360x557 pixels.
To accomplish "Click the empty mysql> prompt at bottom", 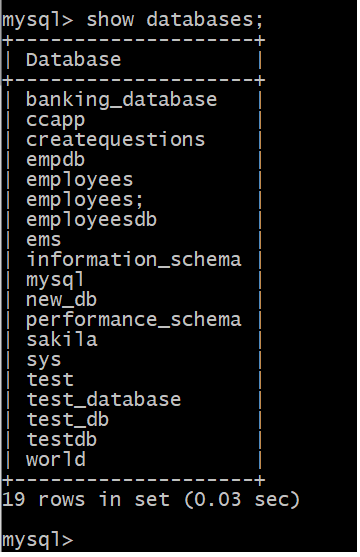I will pos(38,540).
